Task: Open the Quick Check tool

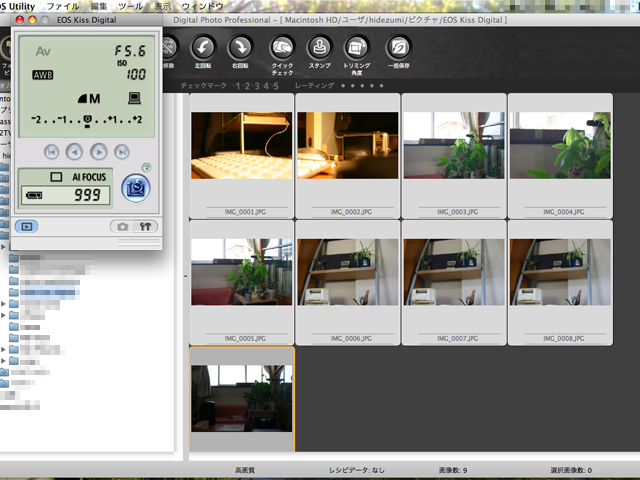Action: click(282, 48)
